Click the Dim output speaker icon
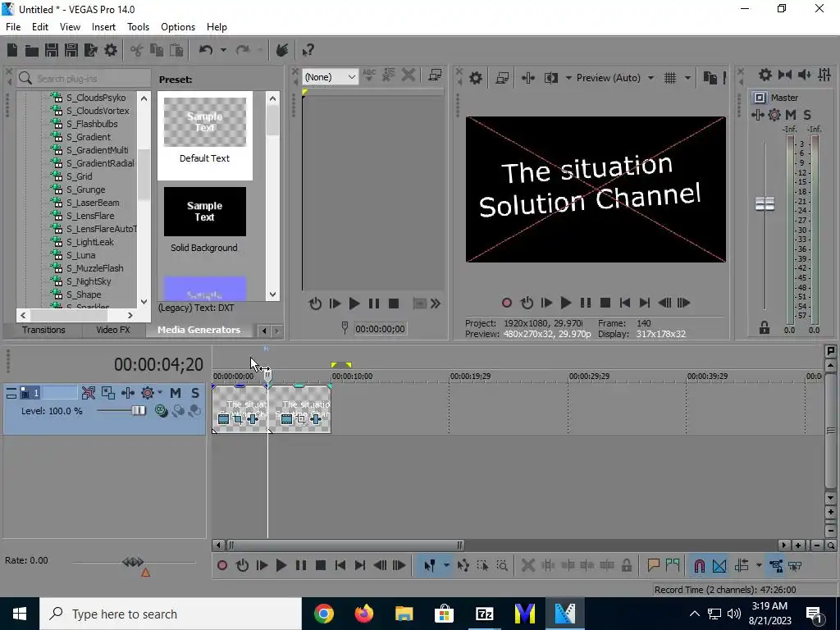Image resolution: width=840 pixels, height=630 pixels. pos(804,75)
